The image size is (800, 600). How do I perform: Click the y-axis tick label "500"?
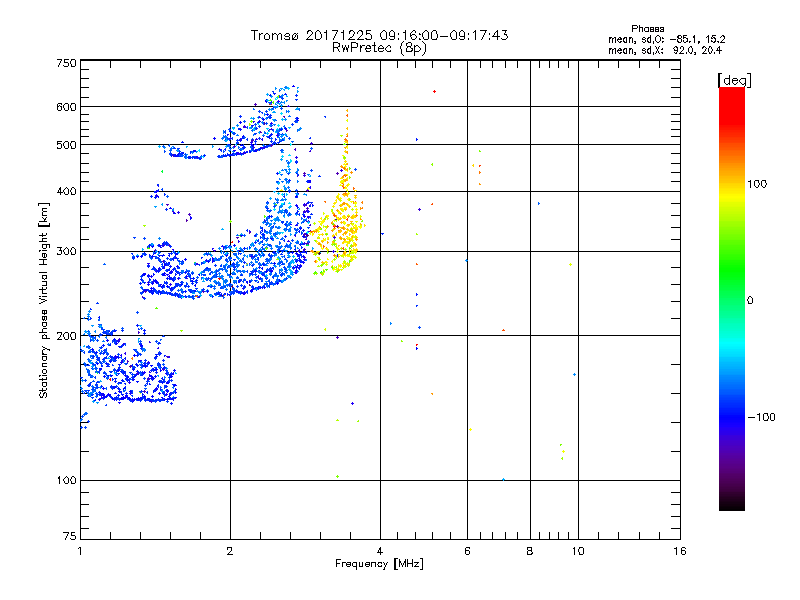[66, 145]
